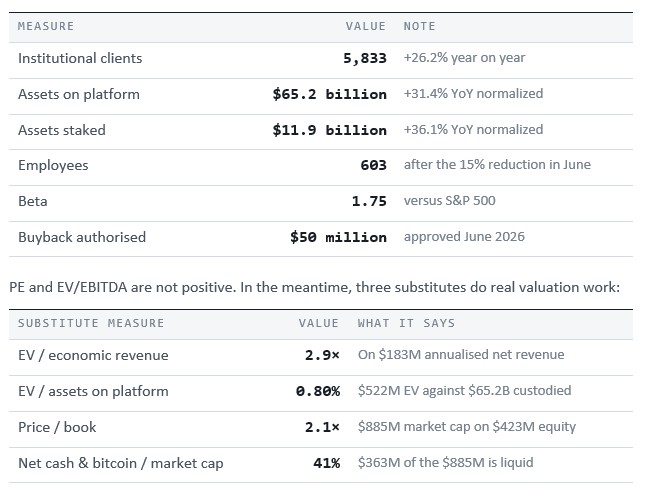649x502 pixels.
Task: Click the versus S&P 500 note
Action: coord(449,201)
